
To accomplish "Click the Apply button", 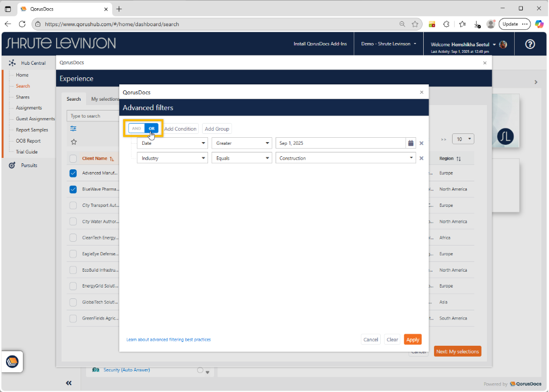I will [412, 340].
